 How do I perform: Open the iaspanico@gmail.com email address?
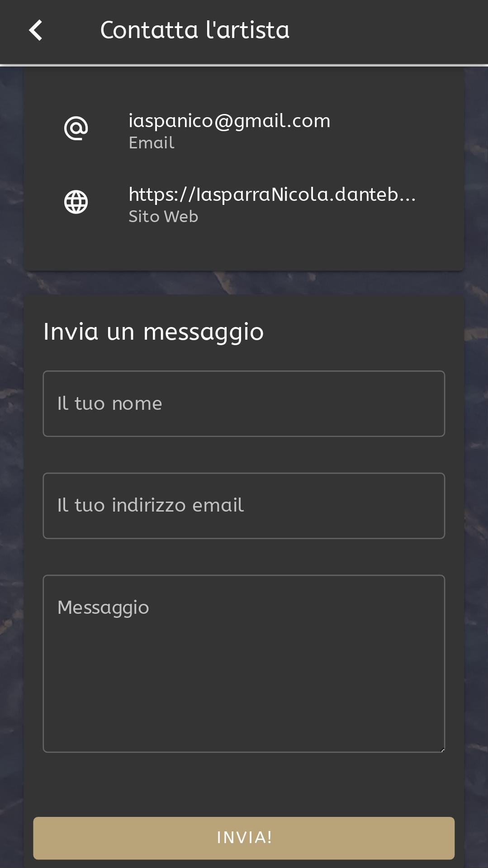click(229, 121)
